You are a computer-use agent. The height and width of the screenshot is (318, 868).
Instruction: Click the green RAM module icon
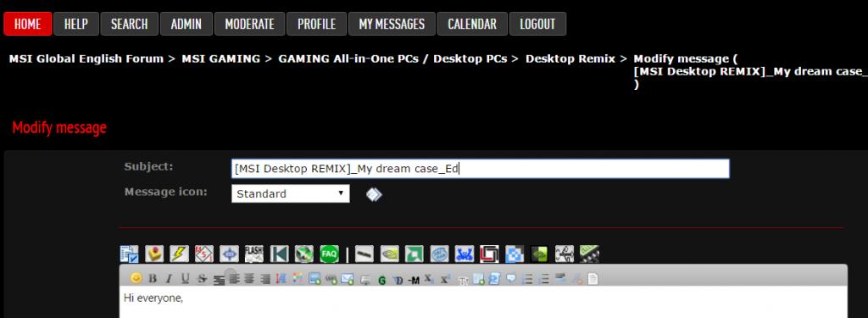coord(590,254)
